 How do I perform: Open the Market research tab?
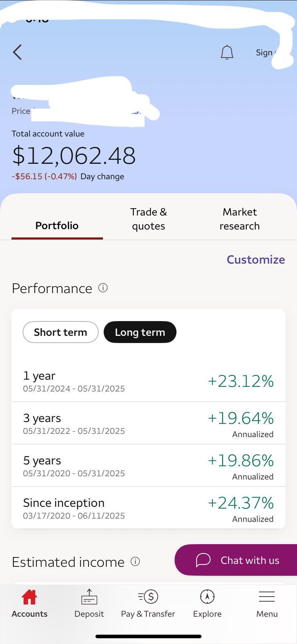[240, 219]
